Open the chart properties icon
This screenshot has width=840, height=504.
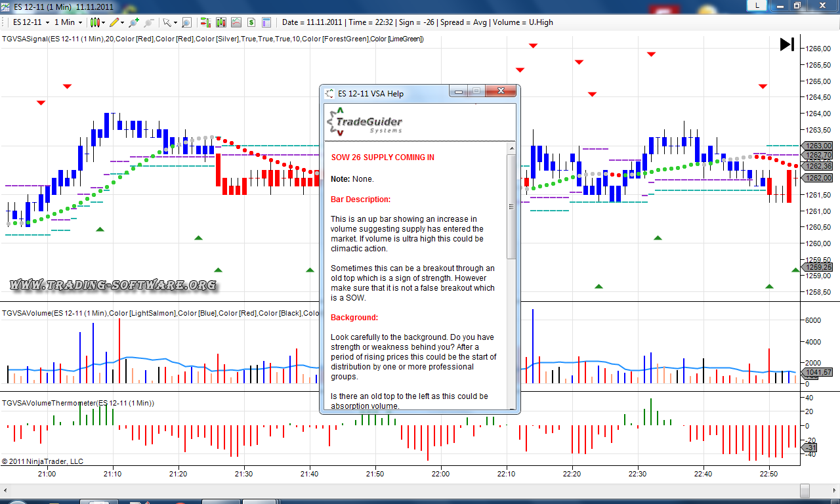[x=266, y=22]
